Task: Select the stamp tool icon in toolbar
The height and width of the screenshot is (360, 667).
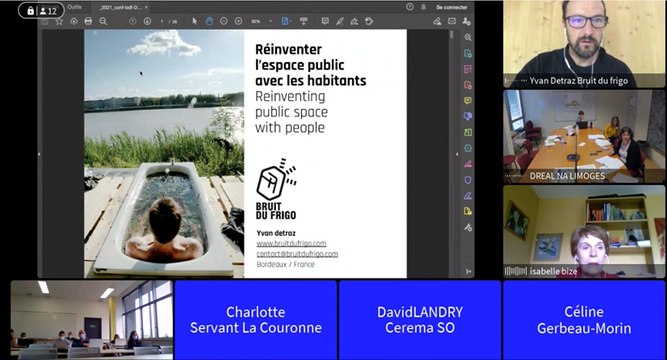Action: pyautogui.click(x=369, y=21)
